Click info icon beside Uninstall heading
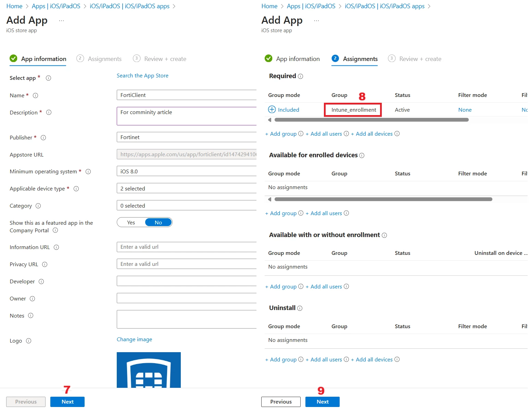 (300, 308)
